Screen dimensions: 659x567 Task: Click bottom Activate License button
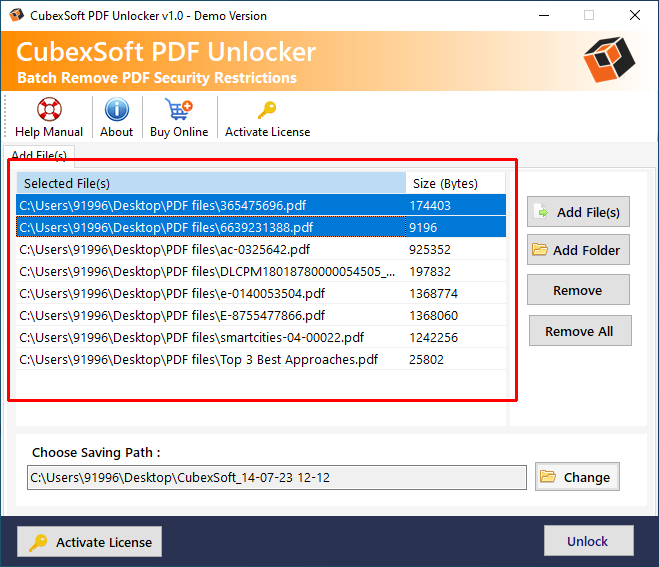tap(90, 542)
